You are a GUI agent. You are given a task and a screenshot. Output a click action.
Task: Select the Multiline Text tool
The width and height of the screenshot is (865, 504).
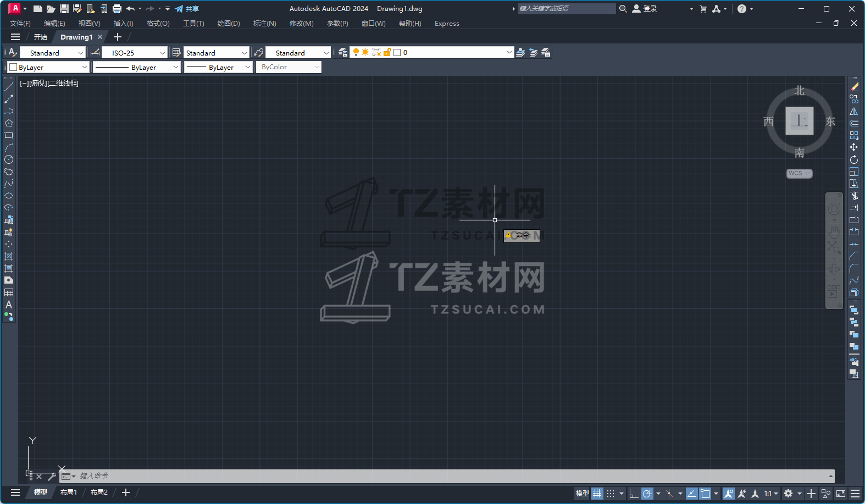click(x=9, y=304)
